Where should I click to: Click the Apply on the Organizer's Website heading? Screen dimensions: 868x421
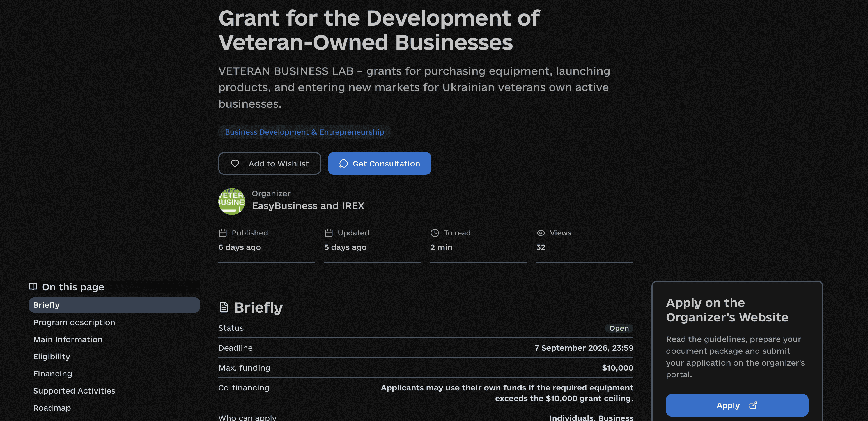727,310
